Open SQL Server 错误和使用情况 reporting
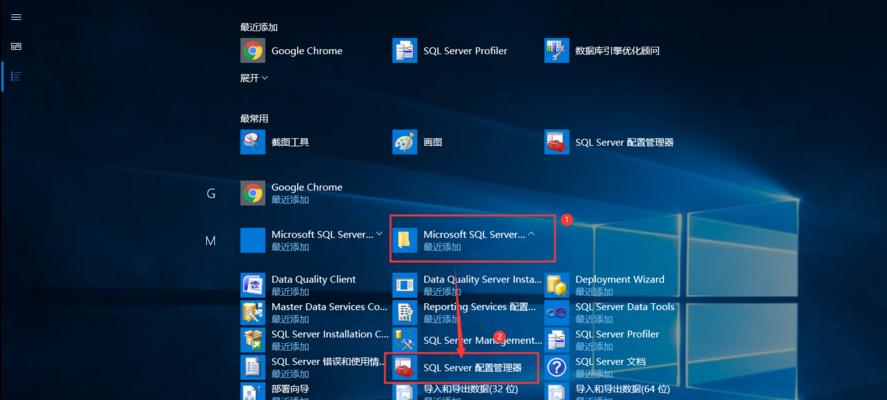887x400 pixels. coord(313,367)
